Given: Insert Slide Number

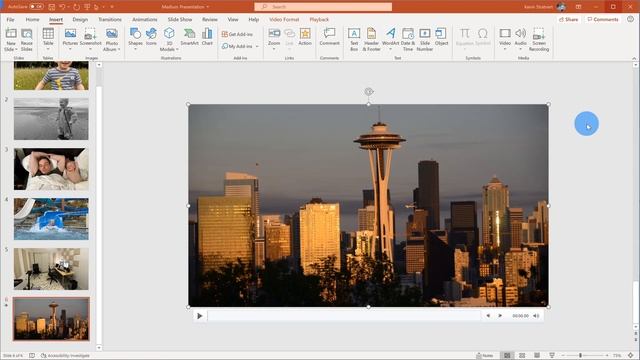Looking at the screenshot, I should tap(424, 40).
